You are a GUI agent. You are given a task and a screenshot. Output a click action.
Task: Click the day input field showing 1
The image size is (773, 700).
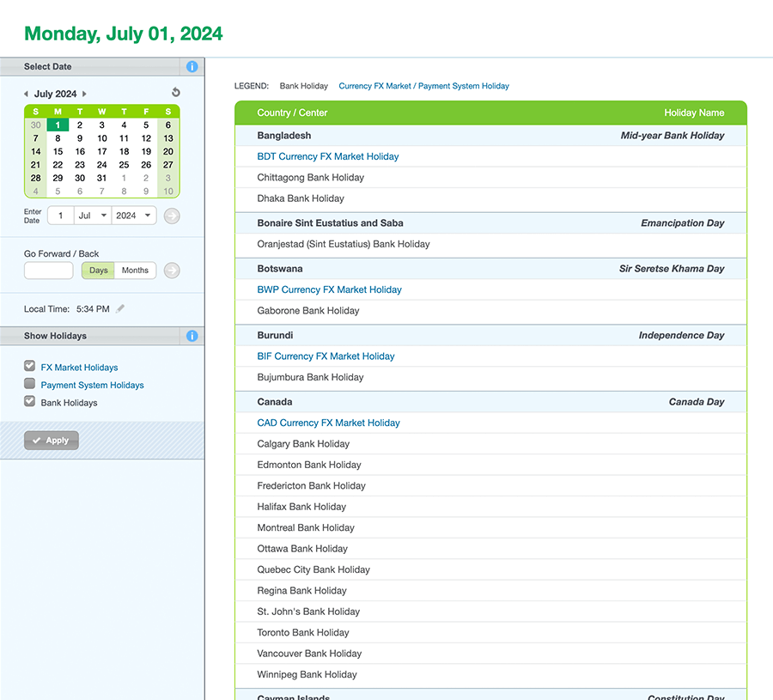point(61,216)
